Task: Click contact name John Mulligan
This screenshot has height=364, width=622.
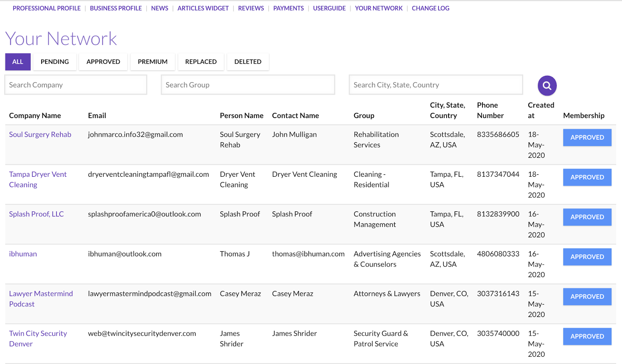Action: click(x=294, y=134)
